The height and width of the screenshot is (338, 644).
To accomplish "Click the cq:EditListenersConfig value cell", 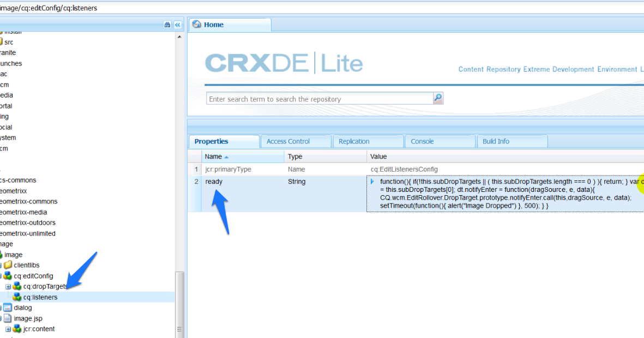I will (505, 169).
